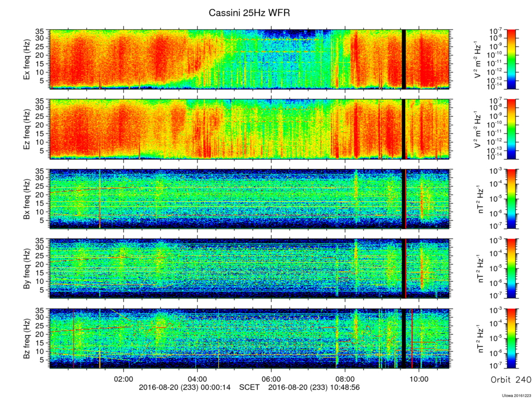
Task: Click the 'UIowa 20161223' credit text
Action: [x=516, y=395]
